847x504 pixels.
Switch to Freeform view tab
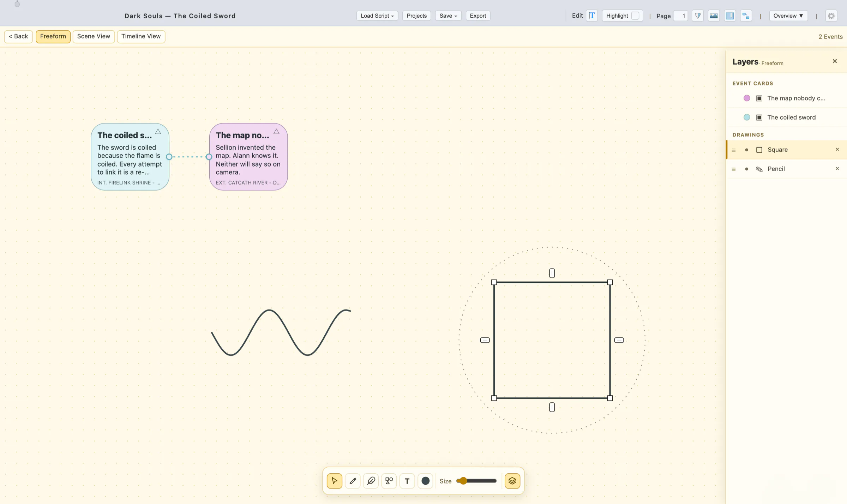(53, 36)
